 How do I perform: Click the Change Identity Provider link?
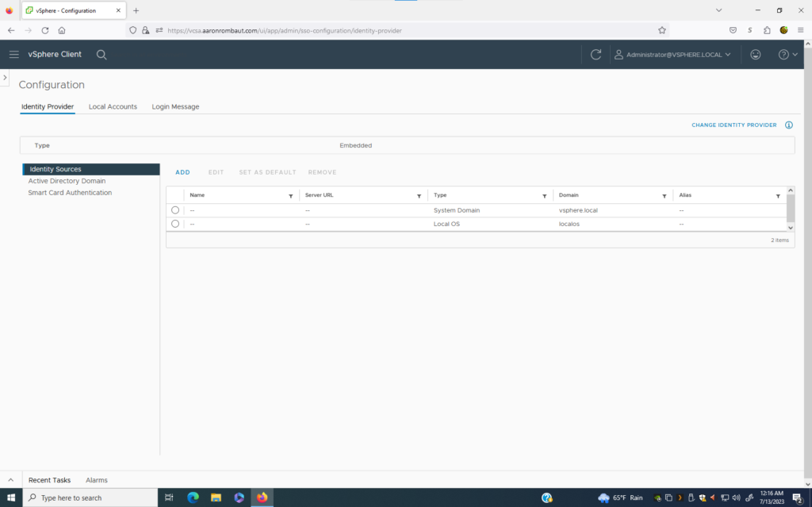tap(733, 125)
